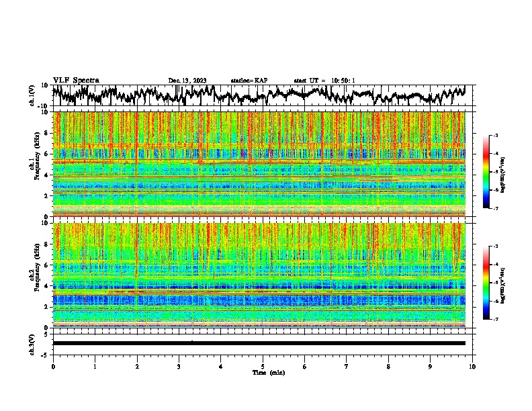Select the date text "Dec. 13, 2023"
The height and width of the screenshot is (411, 532).
tap(187, 81)
